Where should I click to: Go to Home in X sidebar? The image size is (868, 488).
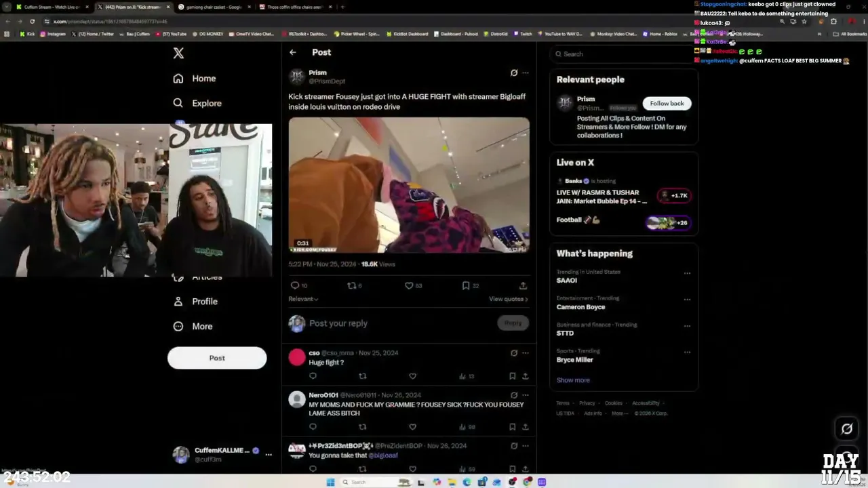point(194,79)
